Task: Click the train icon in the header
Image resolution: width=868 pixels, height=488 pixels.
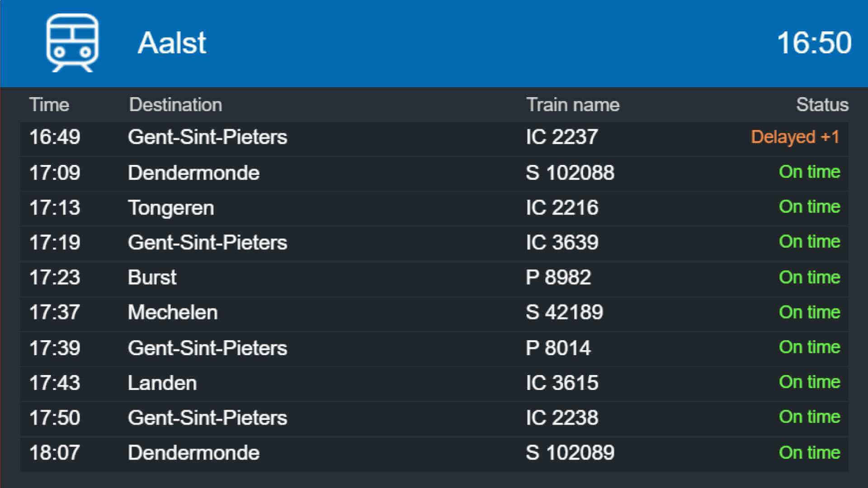Action: (72, 43)
